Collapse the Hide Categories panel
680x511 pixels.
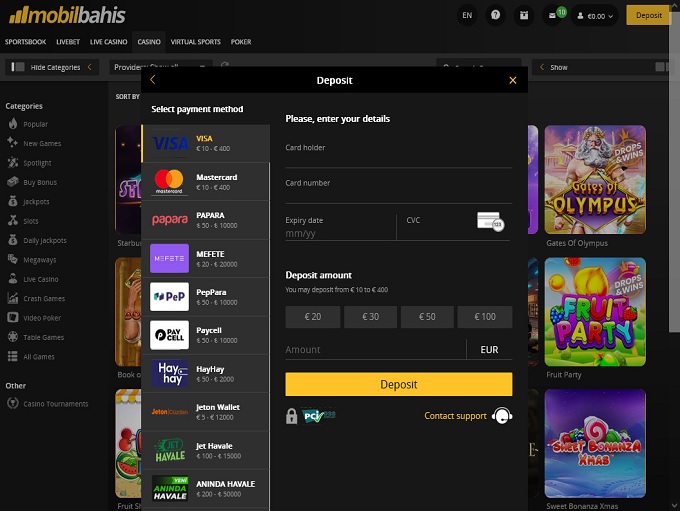coord(50,67)
